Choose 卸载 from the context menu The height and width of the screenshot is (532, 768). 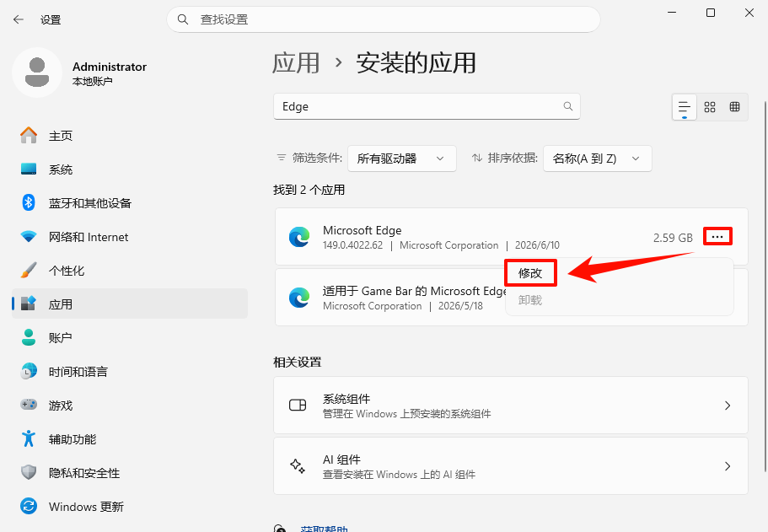[x=530, y=300]
